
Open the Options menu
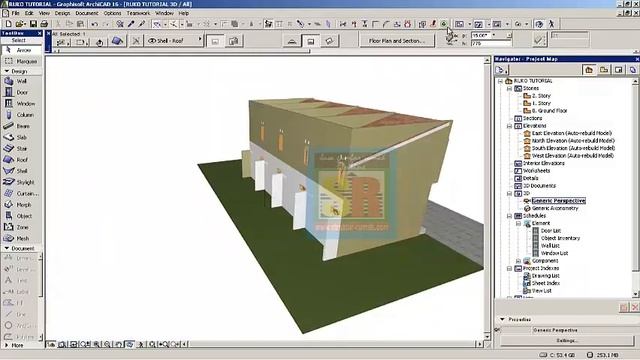[x=112, y=13]
